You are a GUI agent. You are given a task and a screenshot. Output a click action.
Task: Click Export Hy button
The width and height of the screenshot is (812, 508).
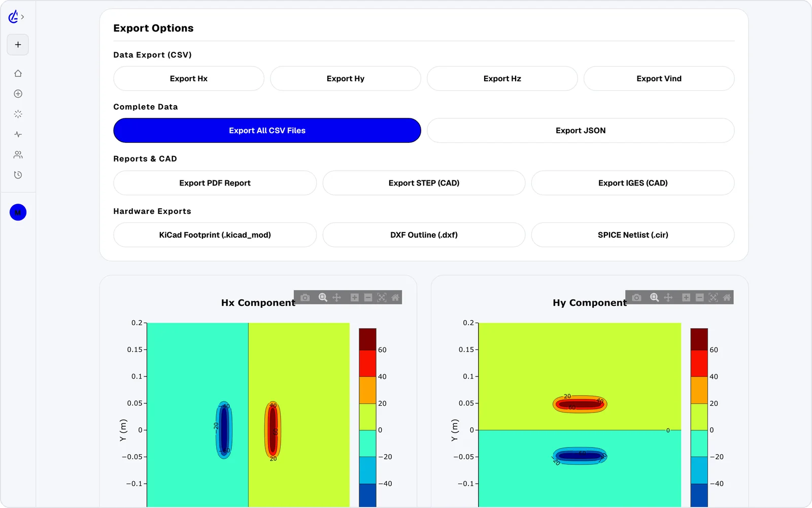coord(346,79)
